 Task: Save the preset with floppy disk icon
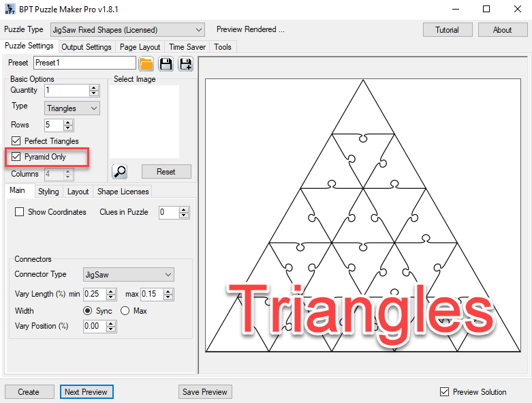click(x=166, y=64)
